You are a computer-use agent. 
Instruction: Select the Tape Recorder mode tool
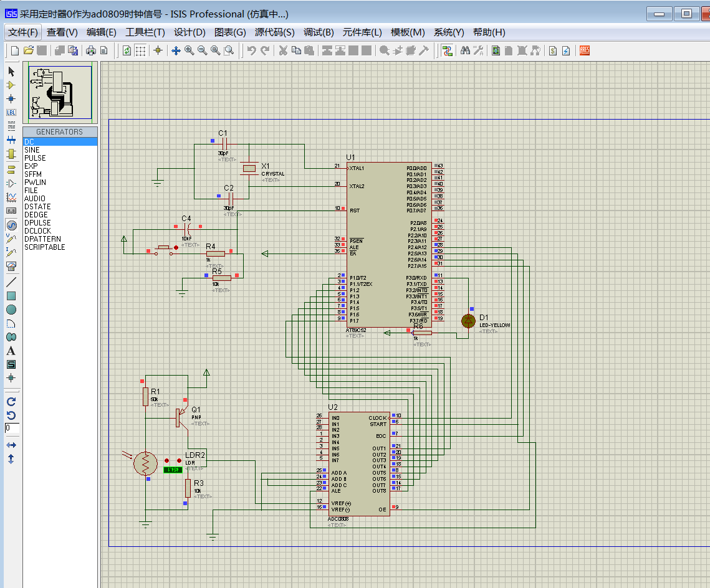[x=11, y=211]
